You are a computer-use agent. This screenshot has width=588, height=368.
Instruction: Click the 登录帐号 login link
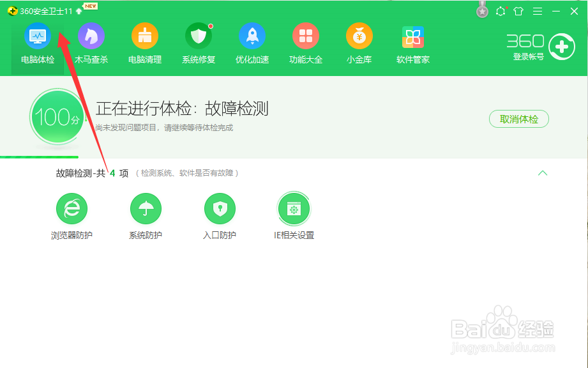tap(528, 57)
